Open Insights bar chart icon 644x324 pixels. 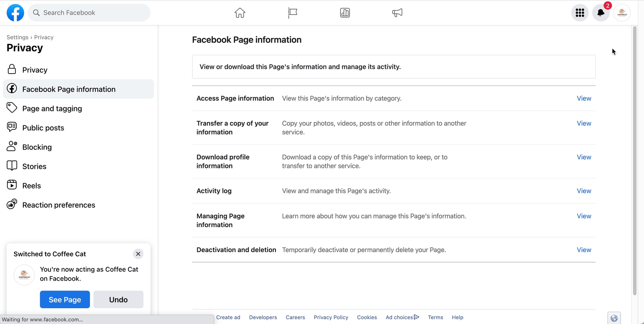(345, 13)
